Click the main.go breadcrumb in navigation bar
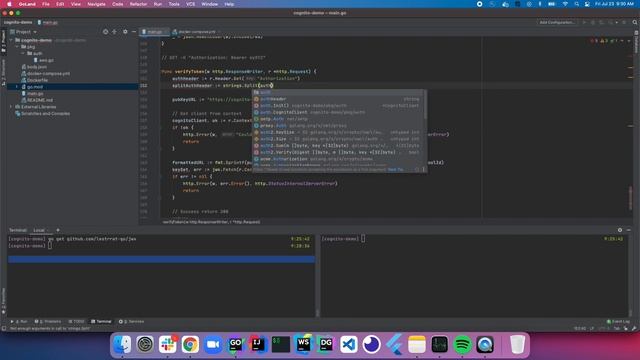 click(x=48, y=22)
